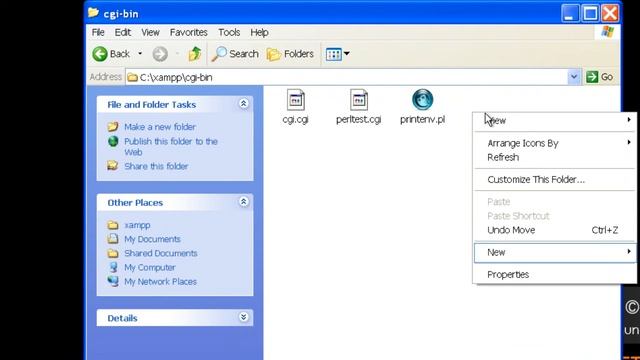Click the Share this folder icon
The width and height of the screenshot is (640, 360).
[113, 166]
